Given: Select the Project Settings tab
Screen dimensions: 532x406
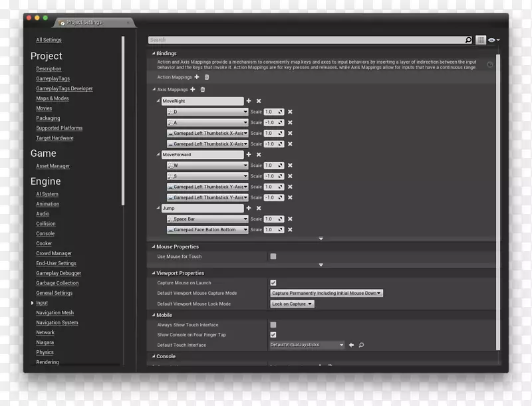Looking at the screenshot, I should 94,23.
